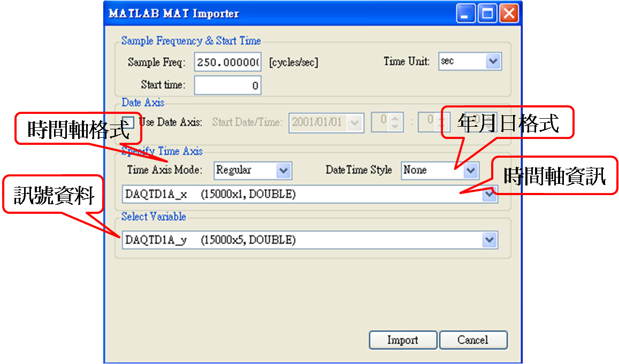The image size is (619, 364).
Task: Minimize the MATLAB MAT Importer window
Action: tap(465, 13)
